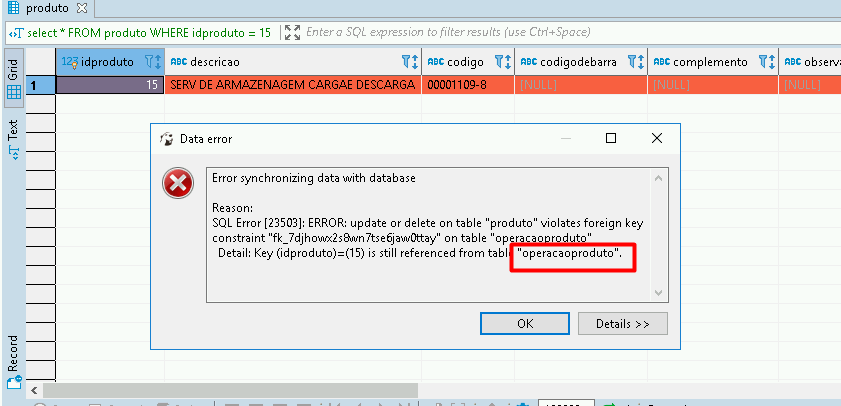Viewport: 841px width, 406px height.
Task: Select NULL cell under complemento
Action: [713, 85]
